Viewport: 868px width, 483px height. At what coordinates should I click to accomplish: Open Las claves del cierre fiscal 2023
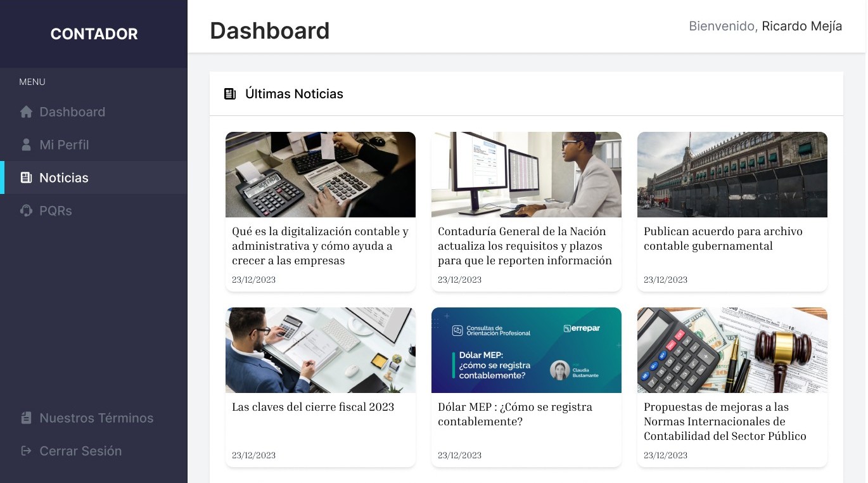313,407
